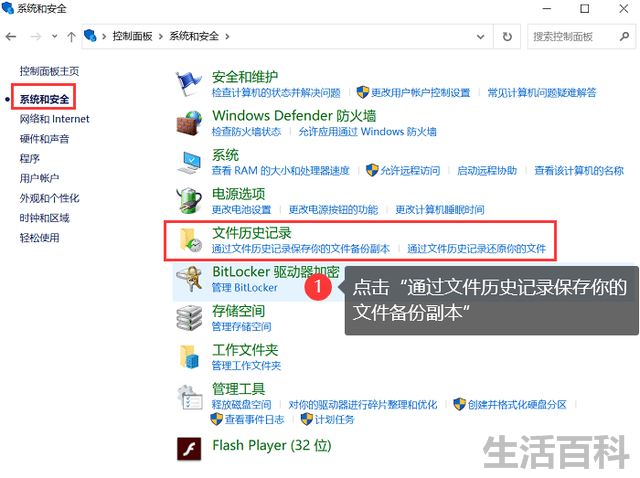Click the Forward arrow navigation button
This screenshot has width=640, height=478.
click(36, 37)
